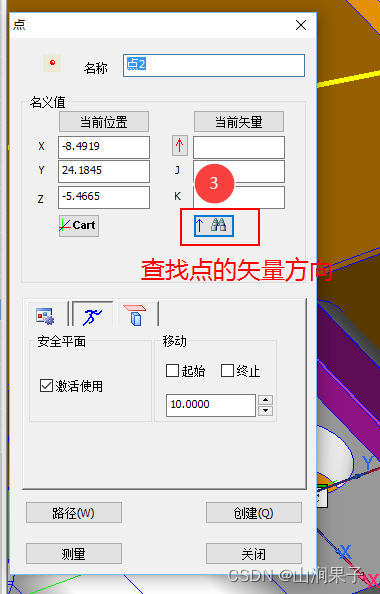Screen dimensions: 380x594
Task: Click the Z value field -5.4665
Action: (104, 197)
